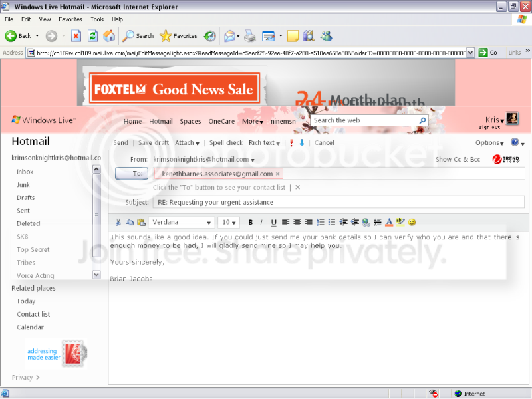Open font color picker letter A
The height and width of the screenshot is (399, 532).
[x=389, y=222]
